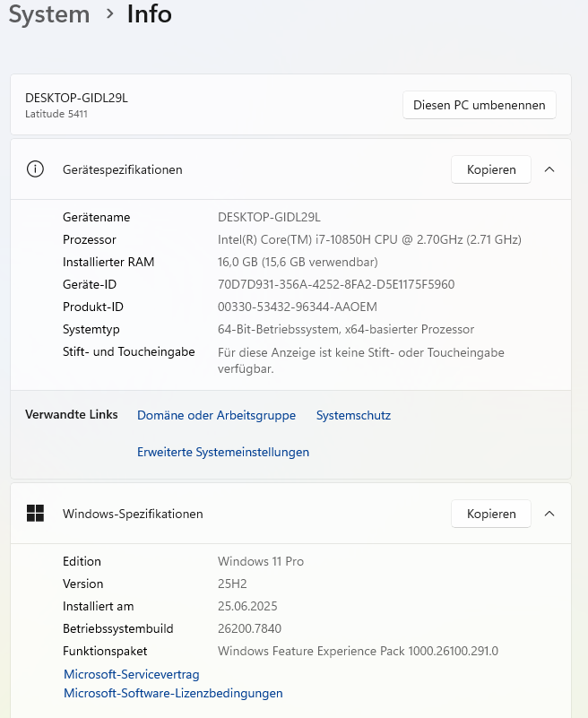The image size is (588, 718).
Task: Open the Systemschutz link
Action: pyautogui.click(x=353, y=415)
